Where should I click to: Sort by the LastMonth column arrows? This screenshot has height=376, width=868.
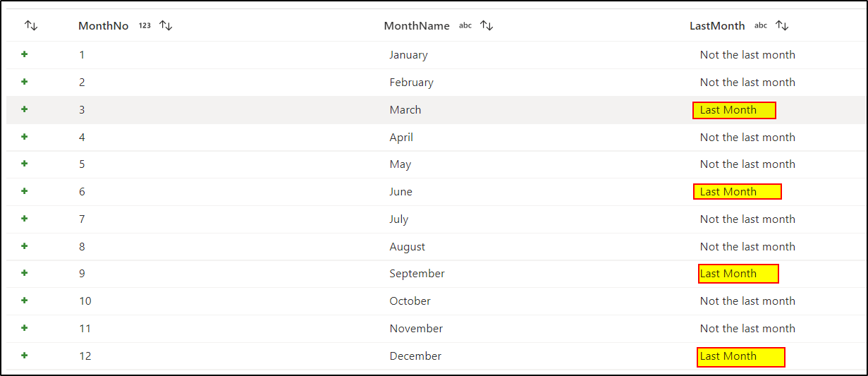tap(782, 25)
